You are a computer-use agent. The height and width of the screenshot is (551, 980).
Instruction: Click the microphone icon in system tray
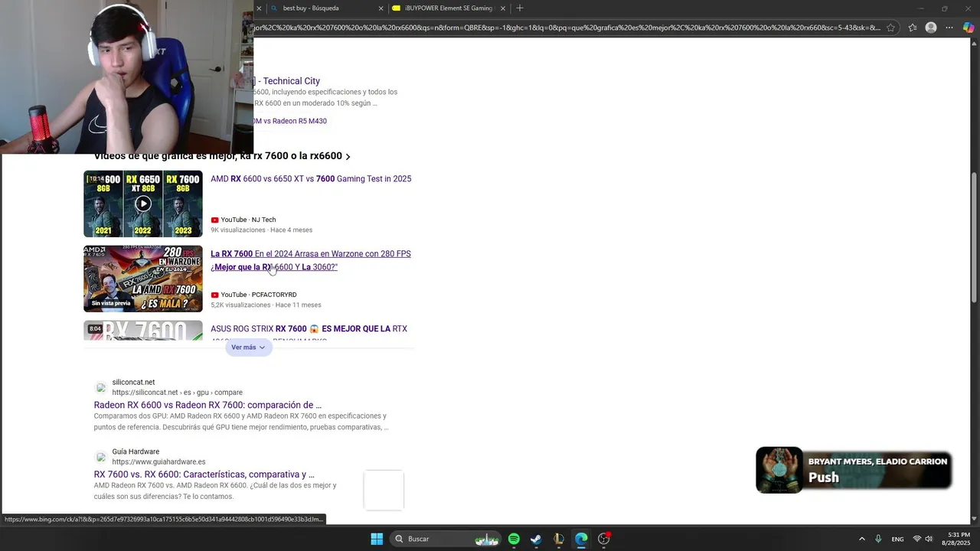click(878, 539)
